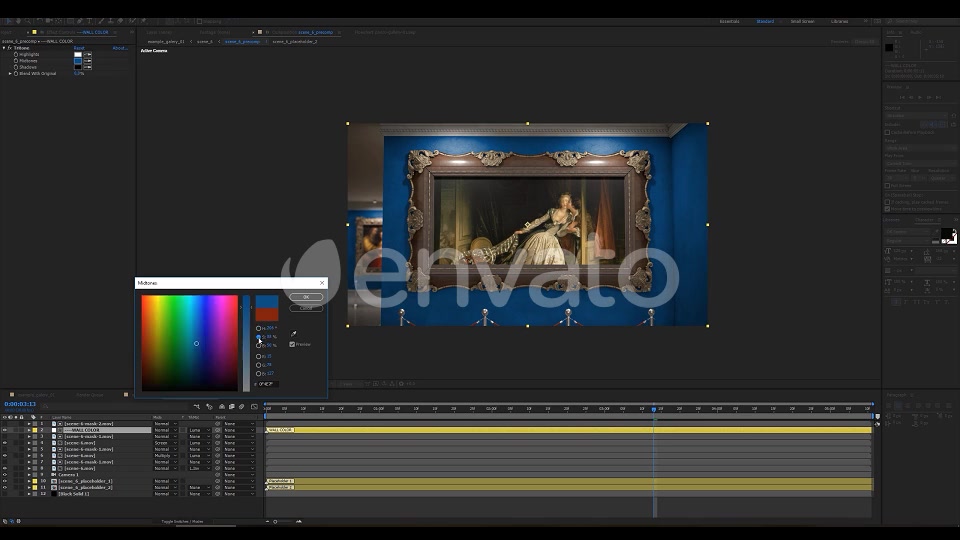
Task: Click the Midtones blue color swatch
Action: (78, 61)
